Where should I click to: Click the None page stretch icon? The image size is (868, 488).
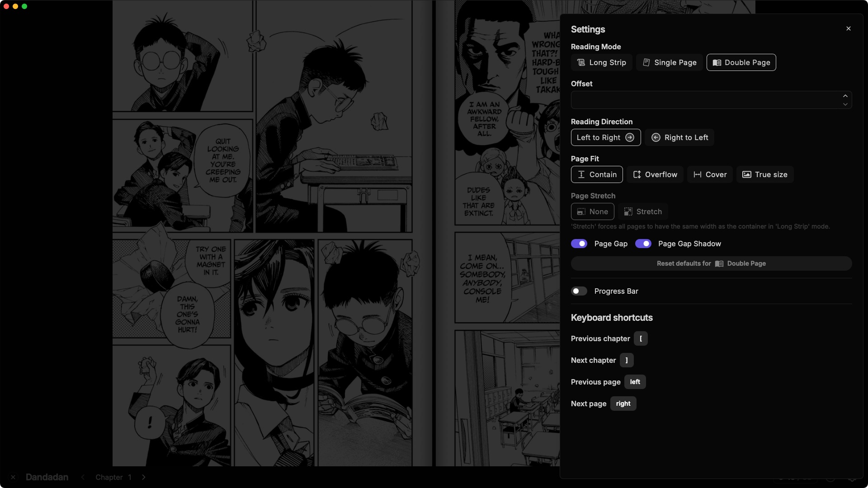point(581,211)
